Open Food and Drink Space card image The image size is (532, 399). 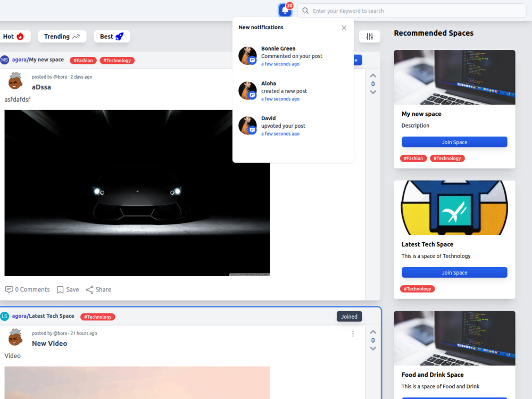454,338
